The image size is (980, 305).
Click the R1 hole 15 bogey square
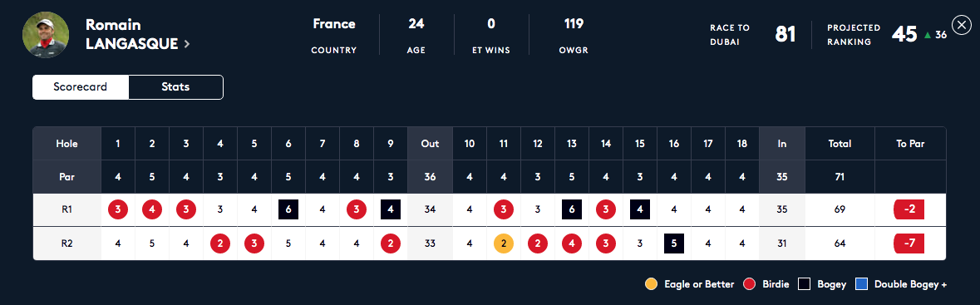click(640, 209)
